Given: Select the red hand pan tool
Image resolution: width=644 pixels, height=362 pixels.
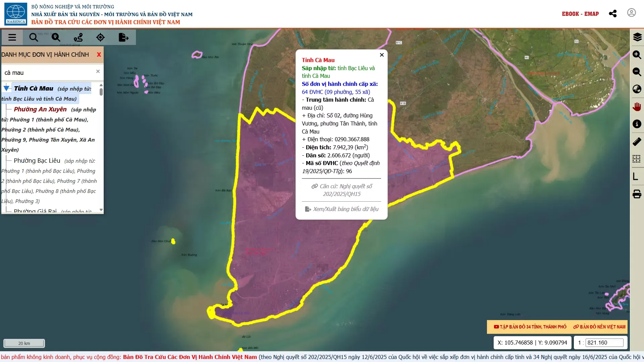Looking at the screenshot, I should [x=637, y=107].
